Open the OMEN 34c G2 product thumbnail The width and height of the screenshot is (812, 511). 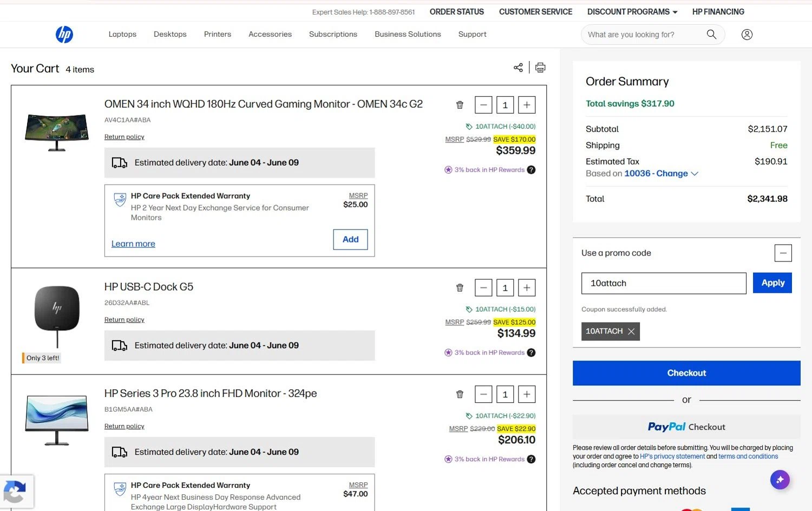point(57,133)
